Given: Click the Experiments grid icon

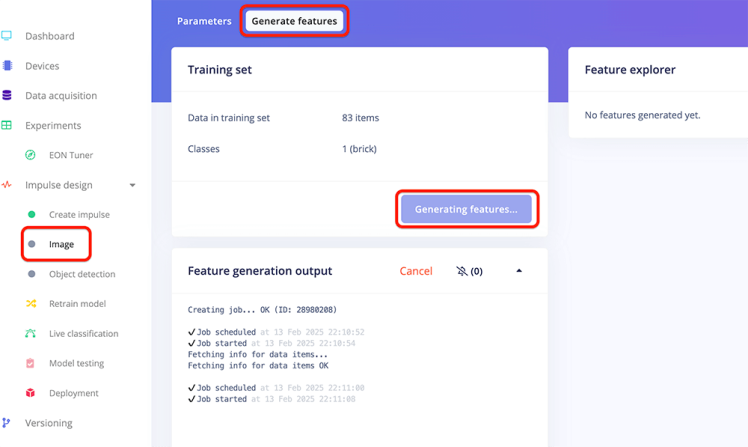Looking at the screenshot, I should [7, 126].
